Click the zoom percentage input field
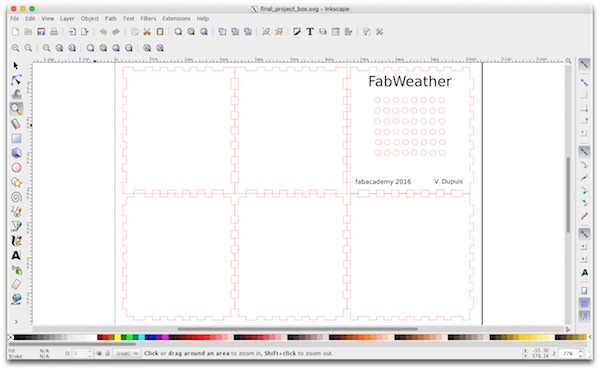600x370 pixels. click(x=568, y=354)
